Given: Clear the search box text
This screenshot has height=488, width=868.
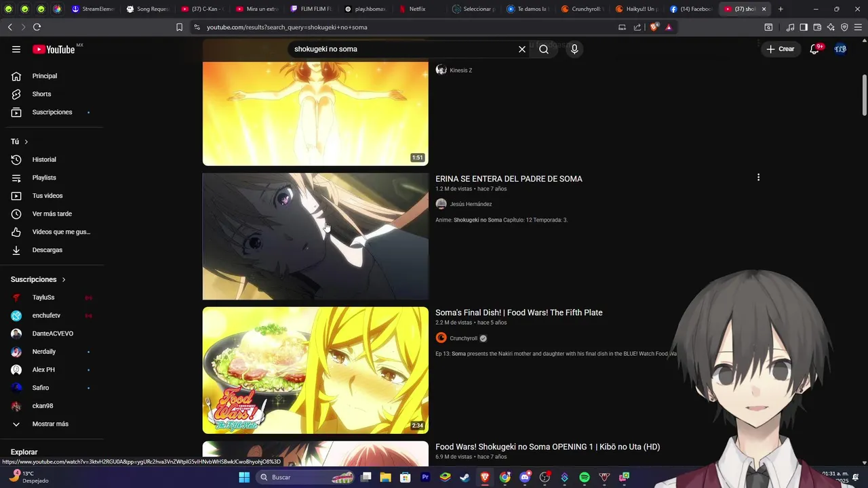Looking at the screenshot, I should pyautogui.click(x=522, y=49).
